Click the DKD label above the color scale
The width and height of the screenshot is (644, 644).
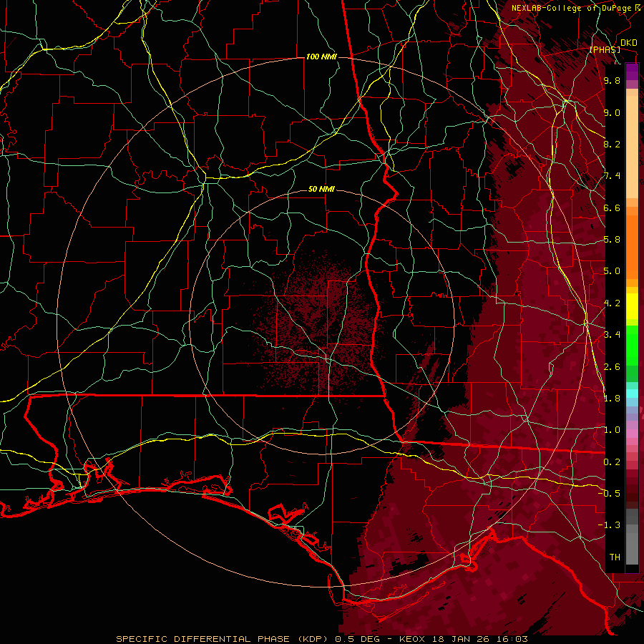(x=628, y=43)
